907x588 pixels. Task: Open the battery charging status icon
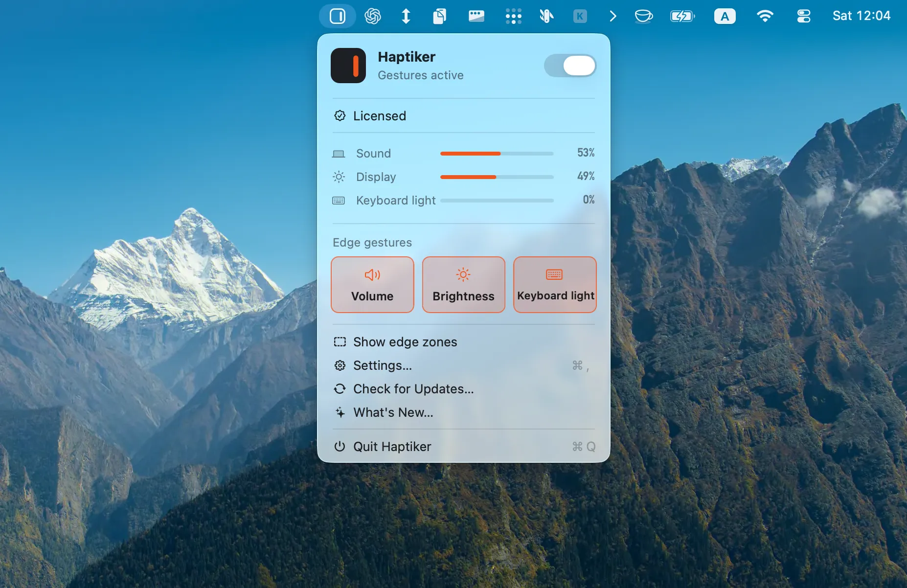[x=682, y=16]
